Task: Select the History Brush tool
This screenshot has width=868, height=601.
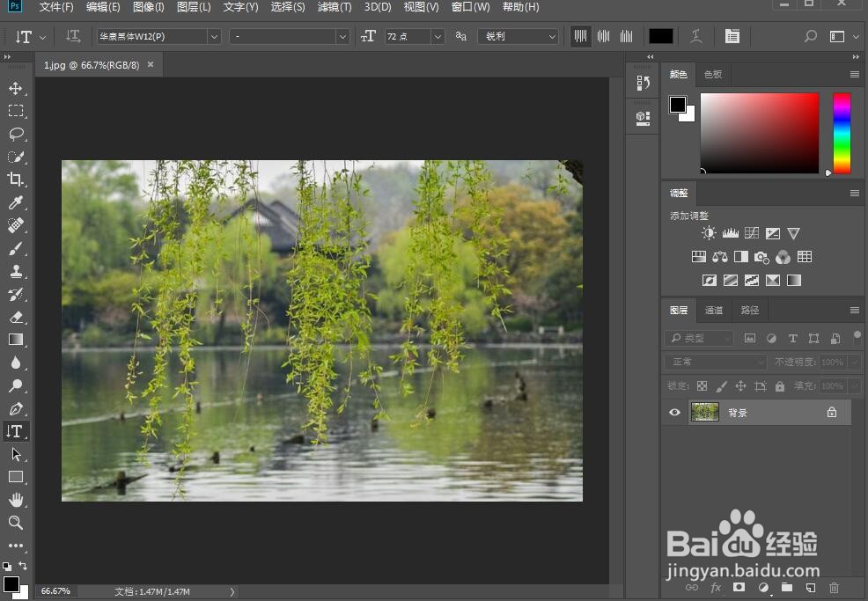Action: [x=16, y=295]
